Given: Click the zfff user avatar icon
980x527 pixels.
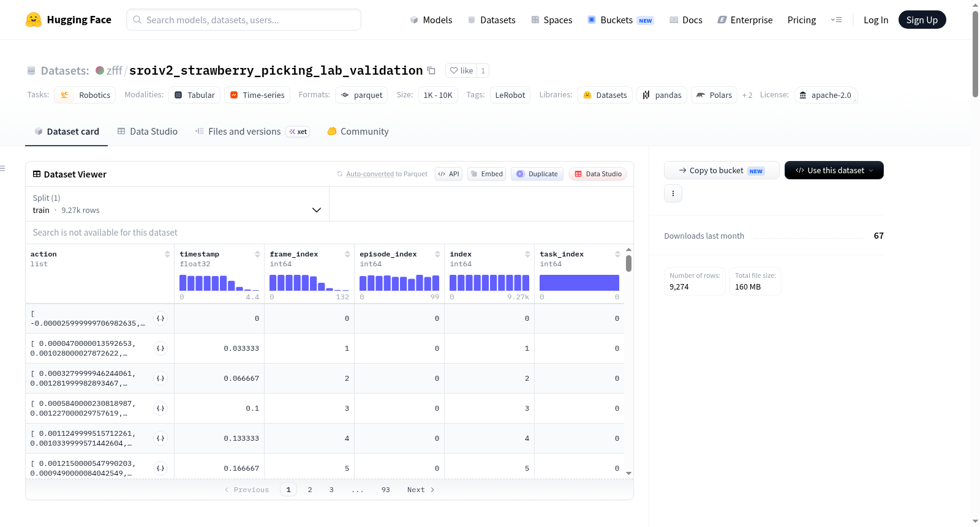Looking at the screenshot, I should pos(100,70).
